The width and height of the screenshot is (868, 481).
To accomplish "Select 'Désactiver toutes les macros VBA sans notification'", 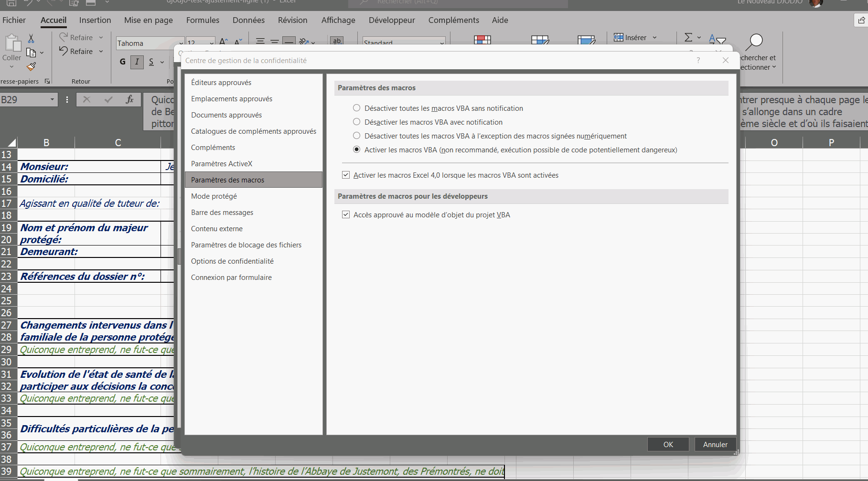I will 356,108.
